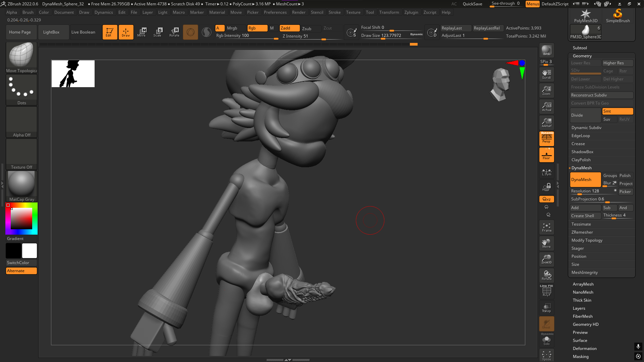Activate Edit mode button
This screenshot has width=644, height=362.
(x=110, y=32)
